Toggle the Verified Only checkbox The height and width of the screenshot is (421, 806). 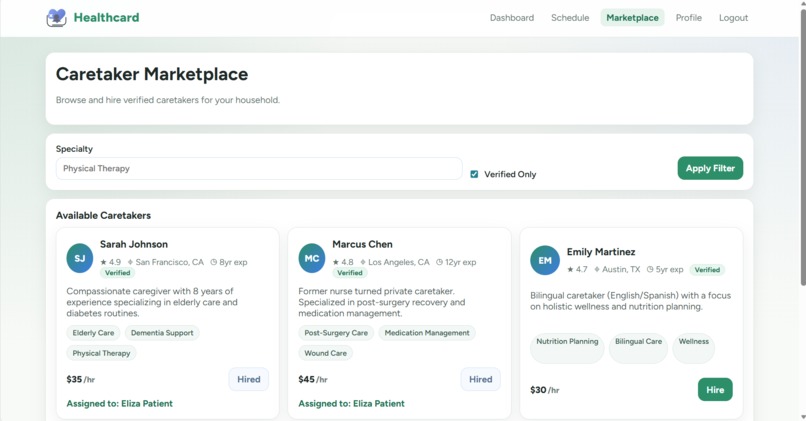(474, 174)
